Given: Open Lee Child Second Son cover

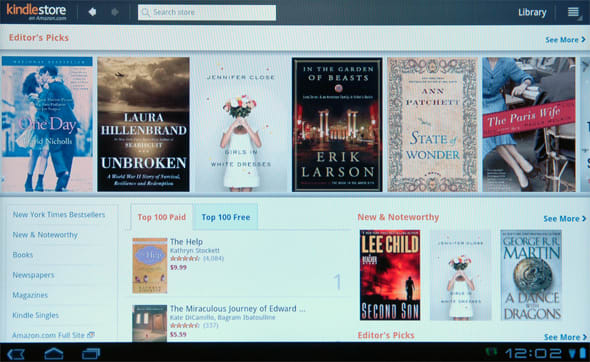Looking at the screenshot, I should [390, 275].
